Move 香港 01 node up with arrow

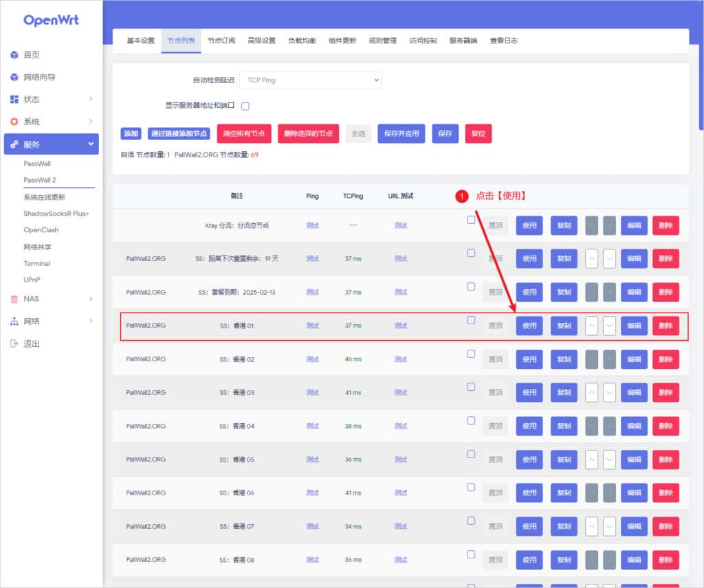[591, 326]
